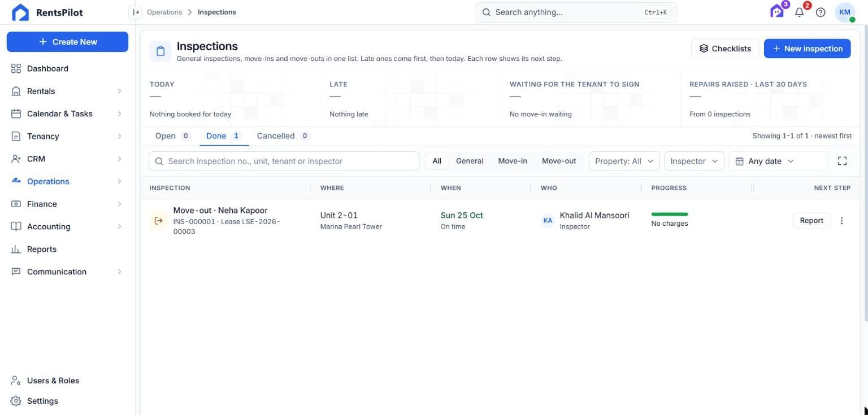
Task: Filter inspections by General type
Action: [x=470, y=161]
